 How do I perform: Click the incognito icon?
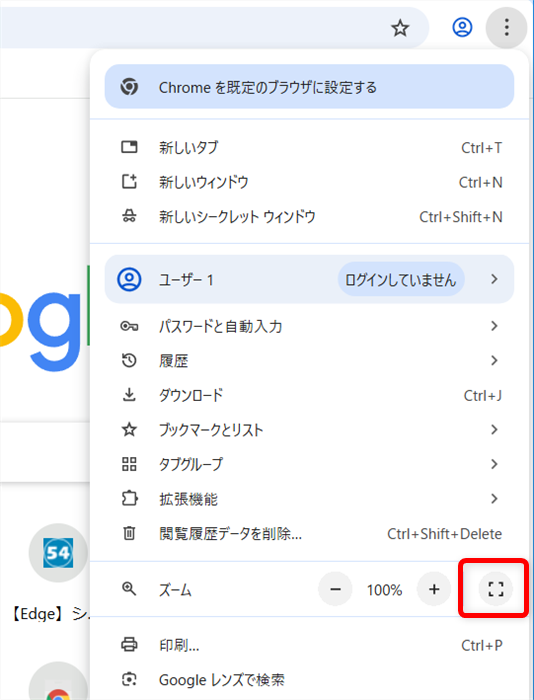coord(129,217)
